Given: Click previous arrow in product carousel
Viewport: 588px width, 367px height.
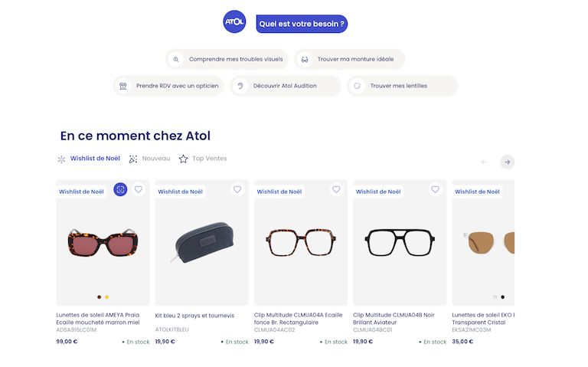Looking at the screenshot, I should pos(484,162).
